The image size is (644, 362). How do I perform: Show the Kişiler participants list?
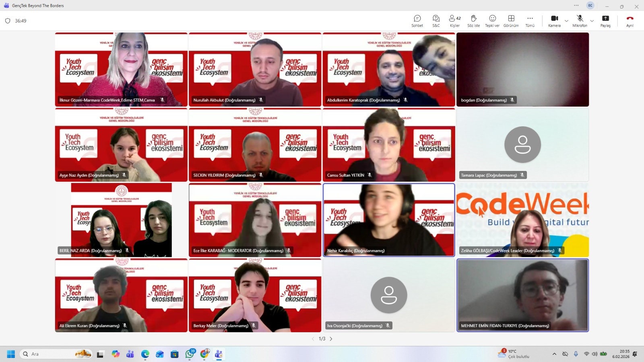(x=454, y=21)
